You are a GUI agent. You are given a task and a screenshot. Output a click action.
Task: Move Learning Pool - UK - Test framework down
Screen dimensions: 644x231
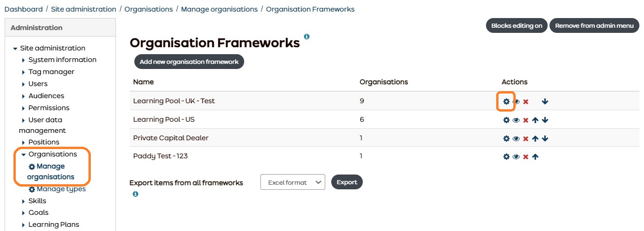545,101
